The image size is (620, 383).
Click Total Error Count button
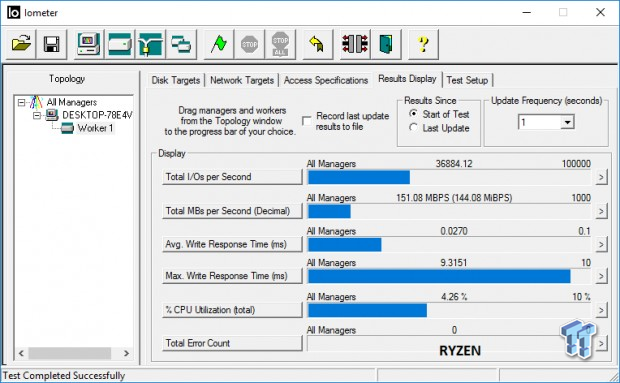coord(232,343)
